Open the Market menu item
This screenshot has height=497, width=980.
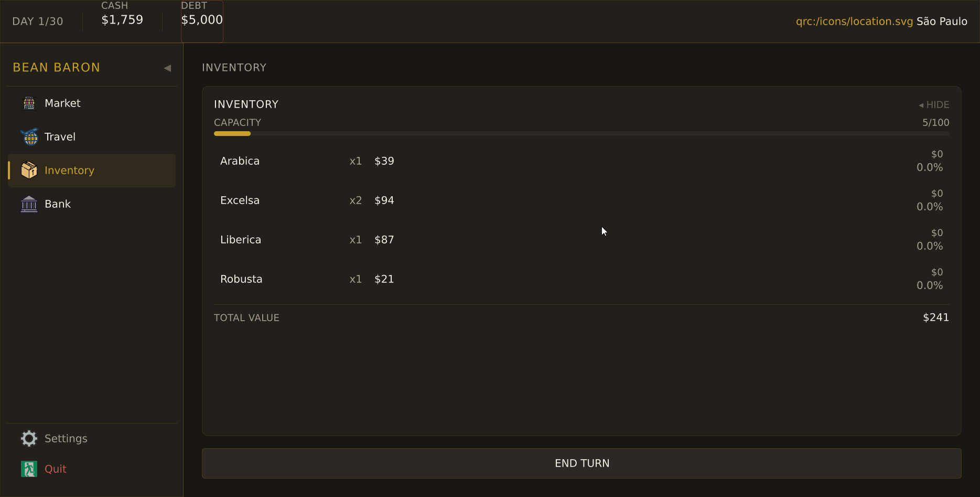point(62,103)
